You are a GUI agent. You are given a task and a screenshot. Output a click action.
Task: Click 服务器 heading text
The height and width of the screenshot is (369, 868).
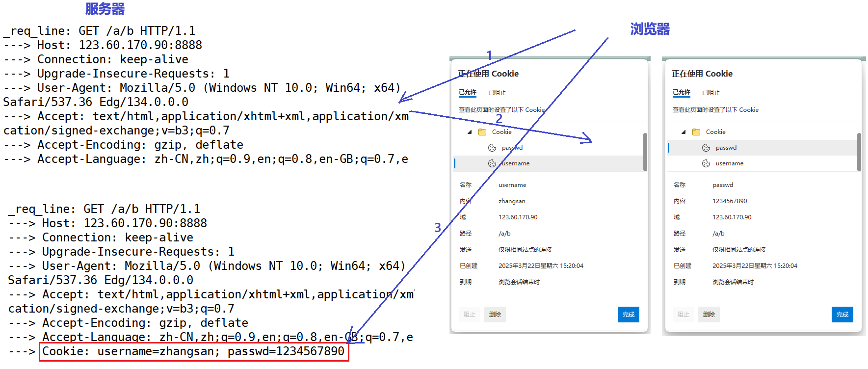pyautogui.click(x=105, y=9)
